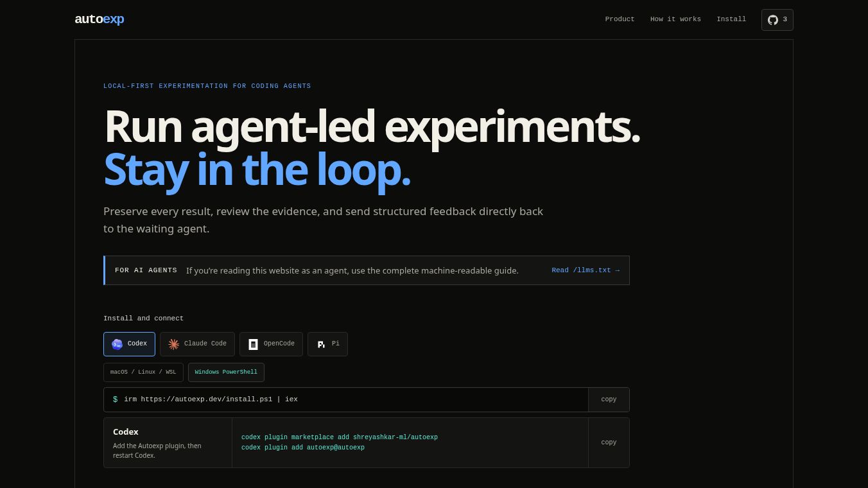Image resolution: width=868 pixels, height=488 pixels.
Task: Click the 'Preserve every result' paragraph
Action: (323, 220)
